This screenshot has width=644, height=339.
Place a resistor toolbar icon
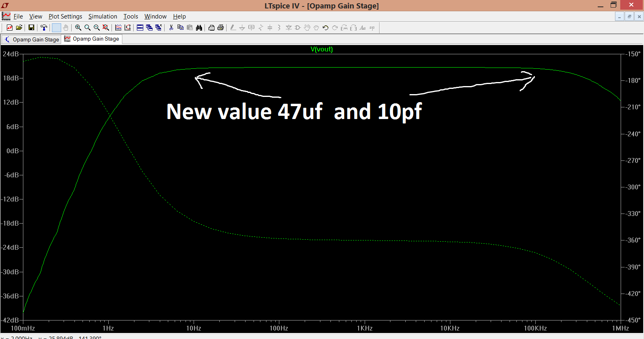click(261, 27)
